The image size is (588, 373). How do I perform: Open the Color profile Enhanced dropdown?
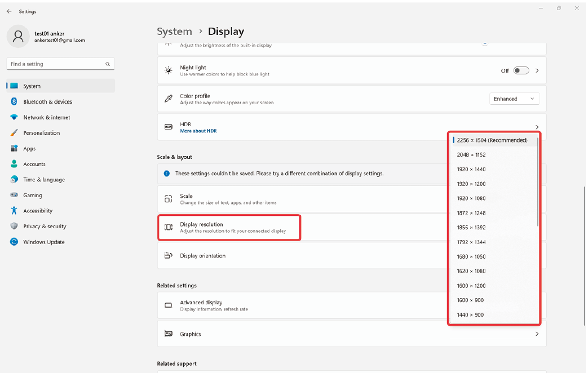(x=514, y=99)
